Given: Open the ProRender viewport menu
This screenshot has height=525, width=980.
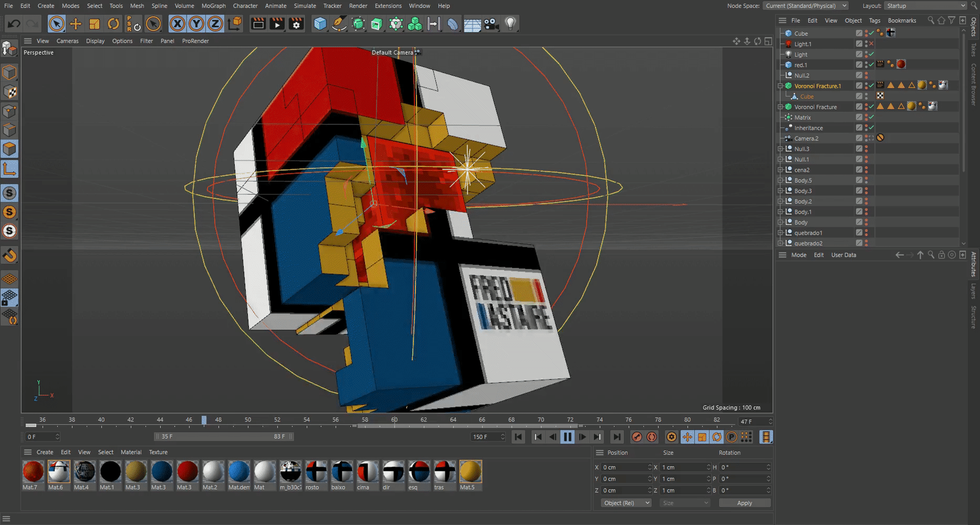Looking at the screenshot, I should pyautogui.click(x=195, y=41).
